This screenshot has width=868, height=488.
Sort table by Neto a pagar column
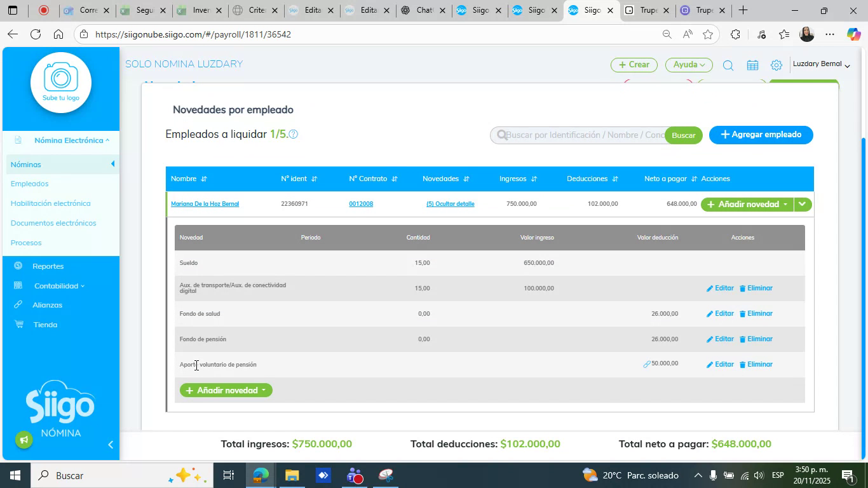tap(694, 179)
